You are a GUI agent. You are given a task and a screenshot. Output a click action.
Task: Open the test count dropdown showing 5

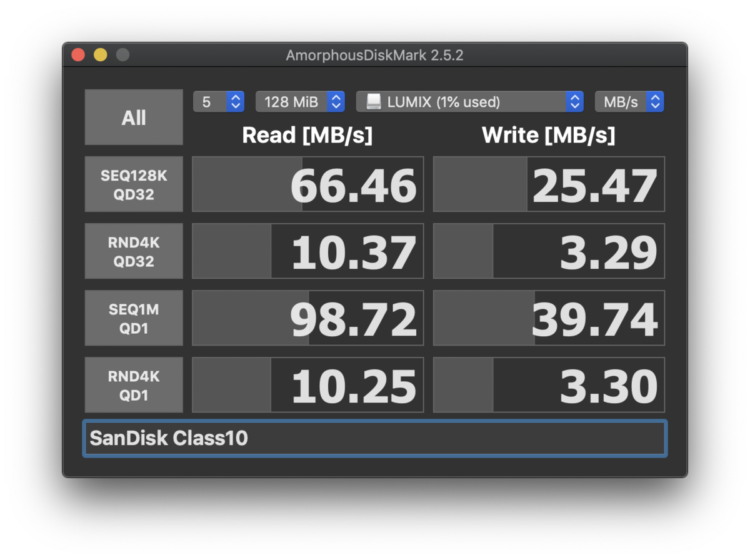[x=218, y=101]
